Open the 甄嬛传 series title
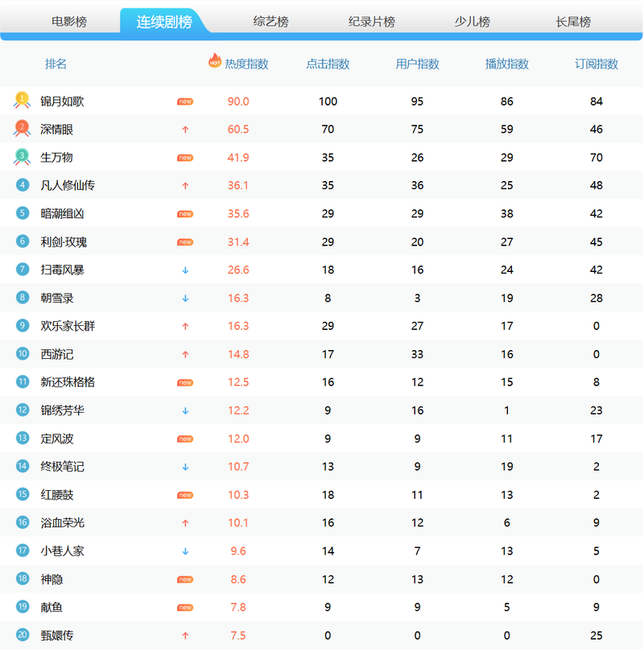Viewport: 644px width, 651px height. coord(57,636)
